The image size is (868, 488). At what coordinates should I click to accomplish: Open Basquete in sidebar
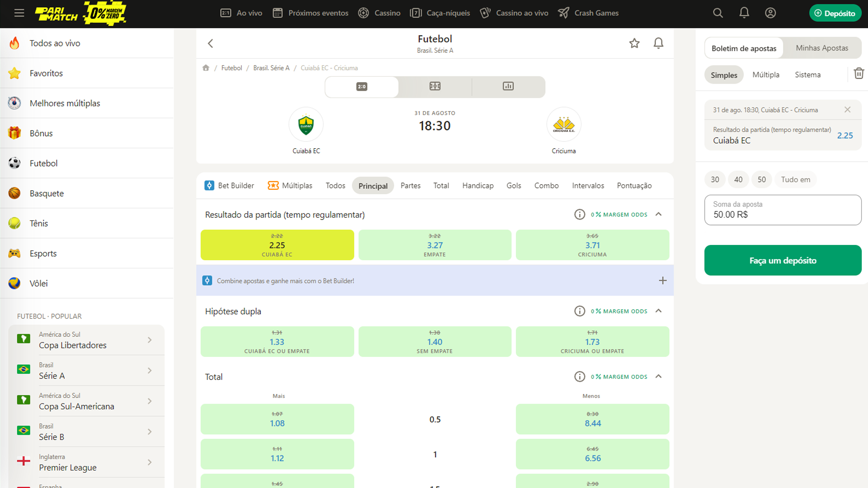coord(87,193)
